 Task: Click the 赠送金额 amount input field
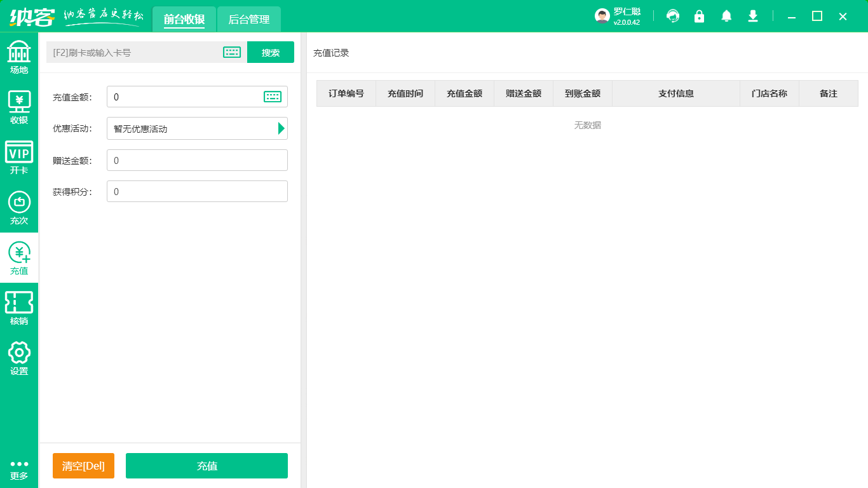pos(197,159)
